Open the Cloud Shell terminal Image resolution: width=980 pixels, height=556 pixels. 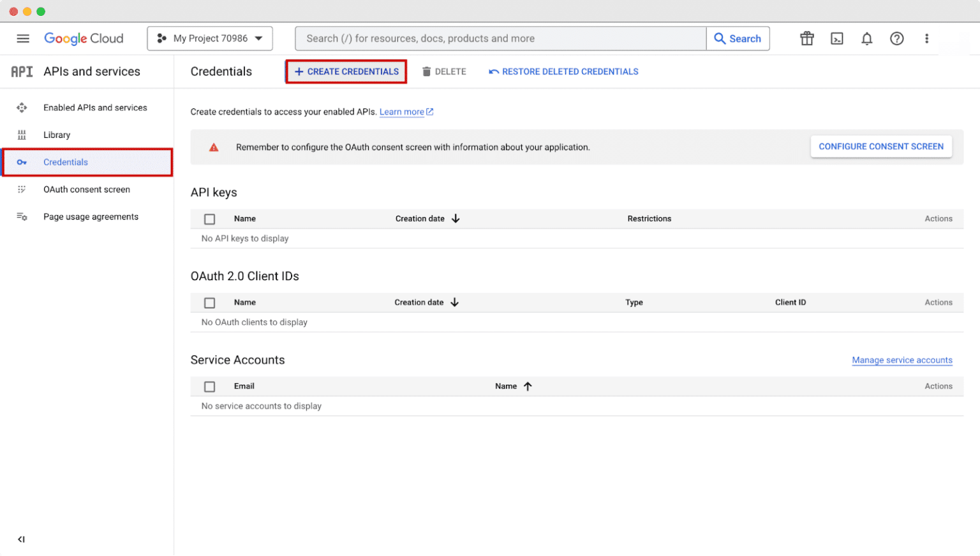pyautogui.click(x=836, y=38)
